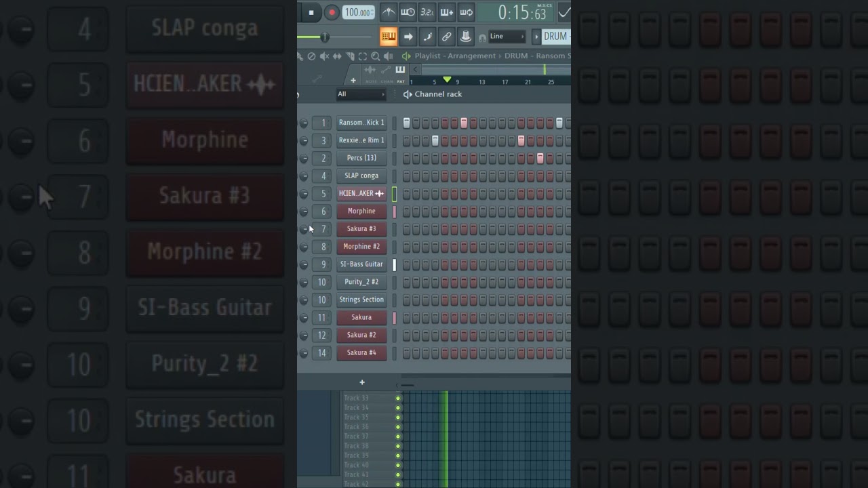Open the DRUM pattern selector
The height and width of the screenshot is (488, 868).
[556, 37]
